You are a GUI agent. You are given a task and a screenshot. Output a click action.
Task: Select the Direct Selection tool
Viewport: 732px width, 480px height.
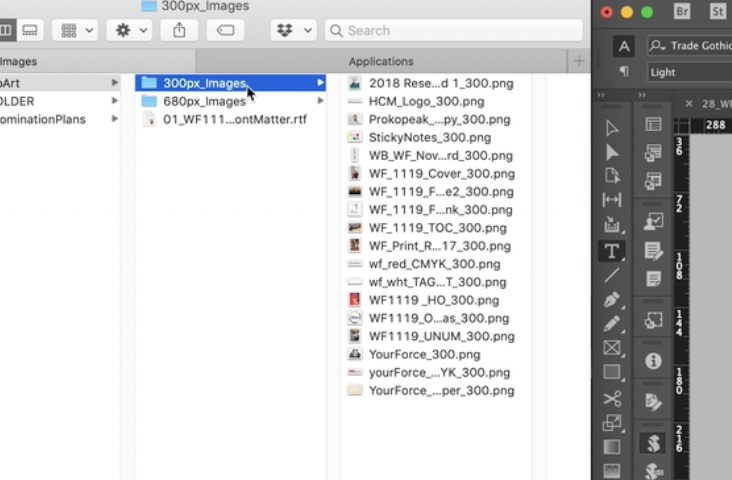coord(612,152)
